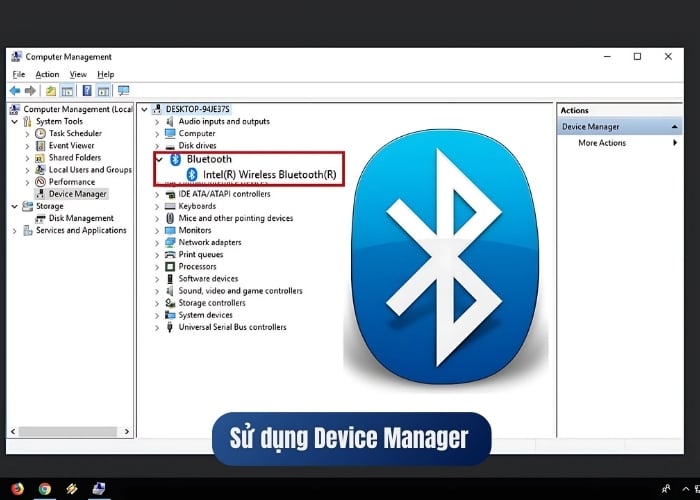700x500 pixels.
Task: Collapse the Bluetooth category
Action: (x=159, y=159)
